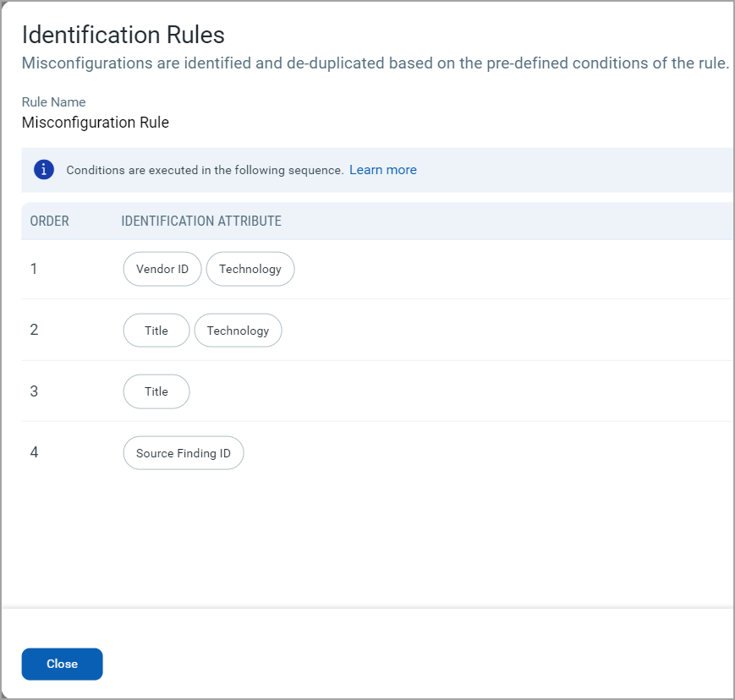Click the Misconfiguration Rule name text
This screenshot has height=700, width=735.
[95, 122]
